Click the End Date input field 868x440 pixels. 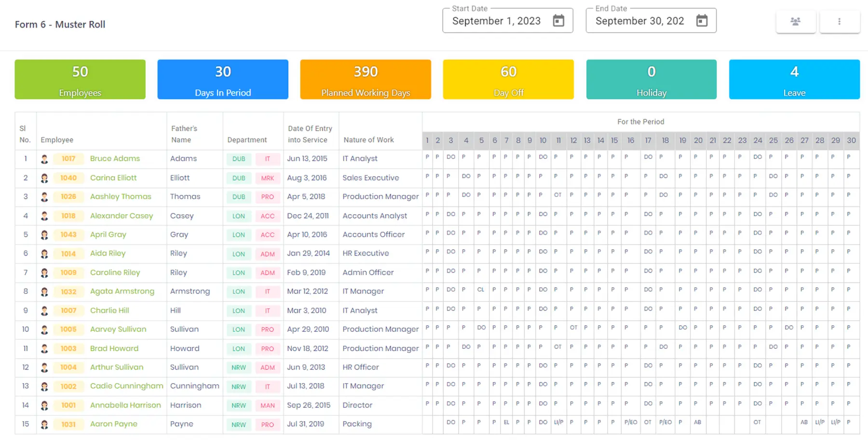640,21
